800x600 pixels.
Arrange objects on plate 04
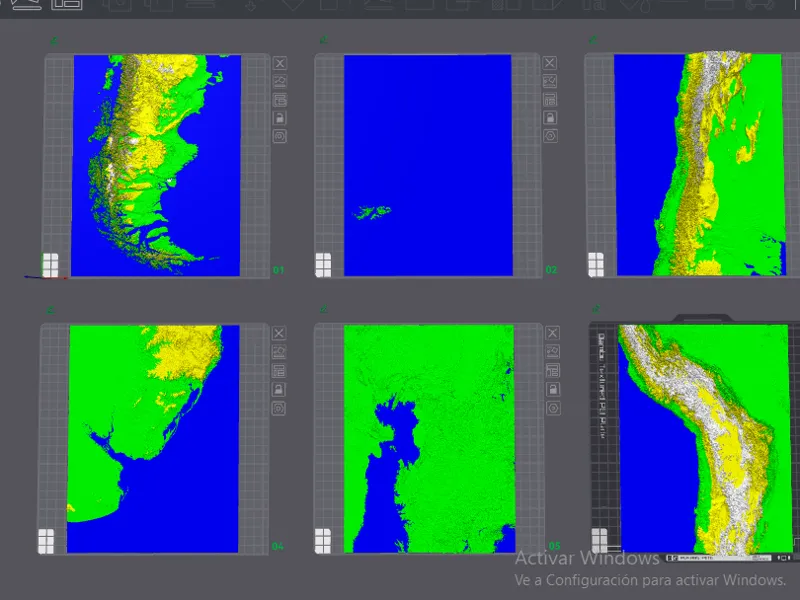279,371
